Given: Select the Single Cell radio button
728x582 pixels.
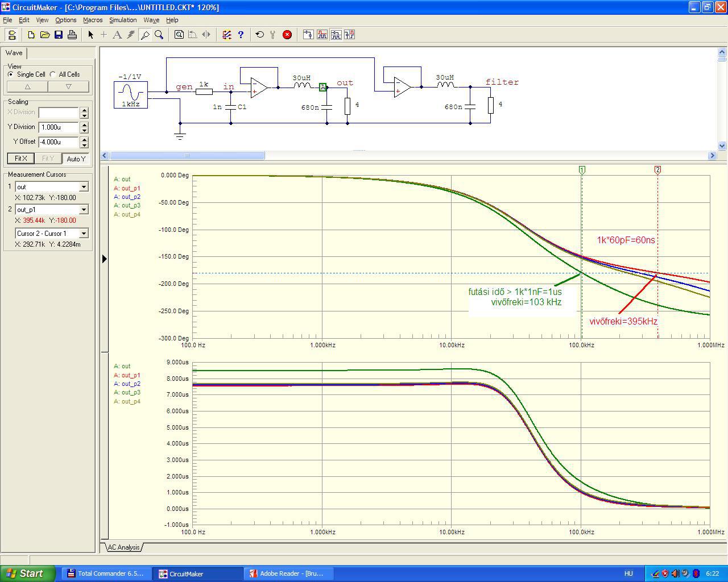Looking at the screenshot, I should coord(11,74).
